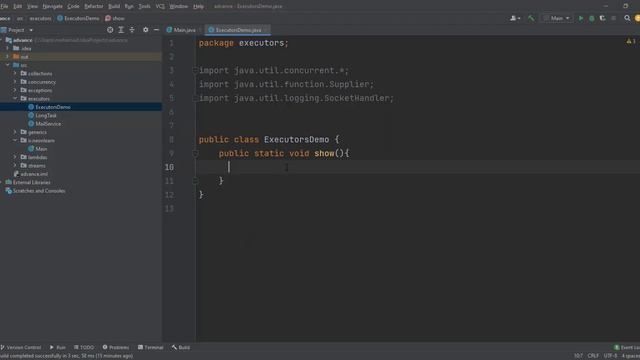640x360 pixels.
Task: Click the Select Opened File target icon
Action: [110, 30]
